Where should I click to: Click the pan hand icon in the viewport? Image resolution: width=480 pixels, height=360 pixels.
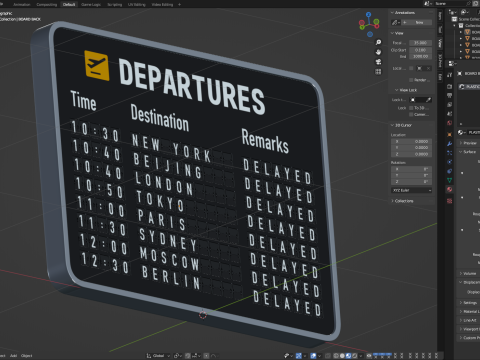click(378, 52)
